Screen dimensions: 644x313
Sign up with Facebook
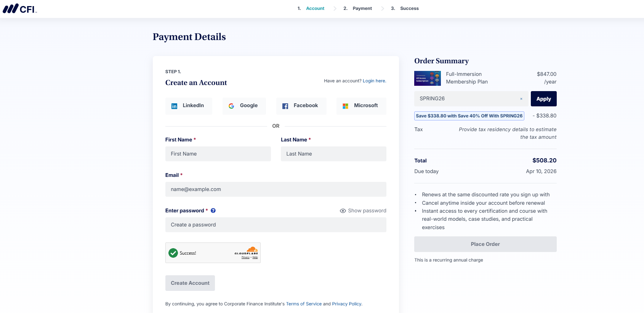(301, 106)
